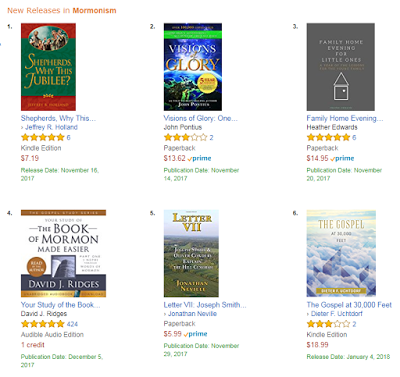Visit Jonathan Neville author link
Image resolution: width=400 pixels, height=377 pixels.
point(192,314)
